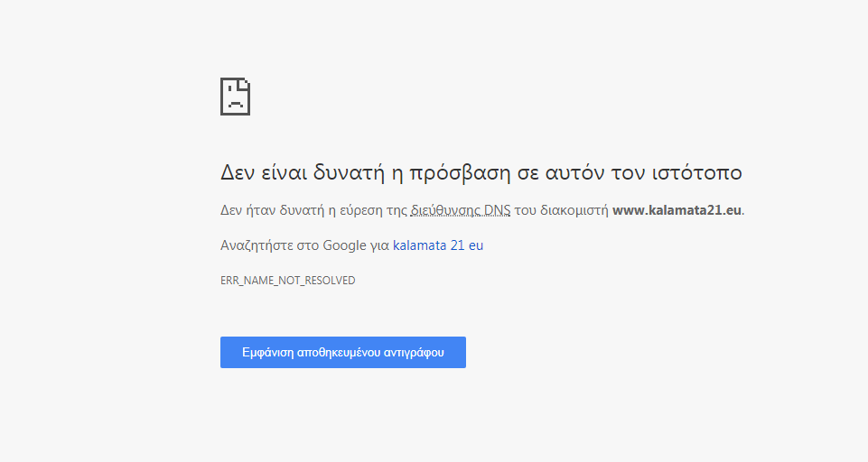Image resolution: width=868 pixels, height=462 pixels.
Task: Click the ERR_NAME_NOT_RESOLVED error code text
Action: [x=288, y=281]
